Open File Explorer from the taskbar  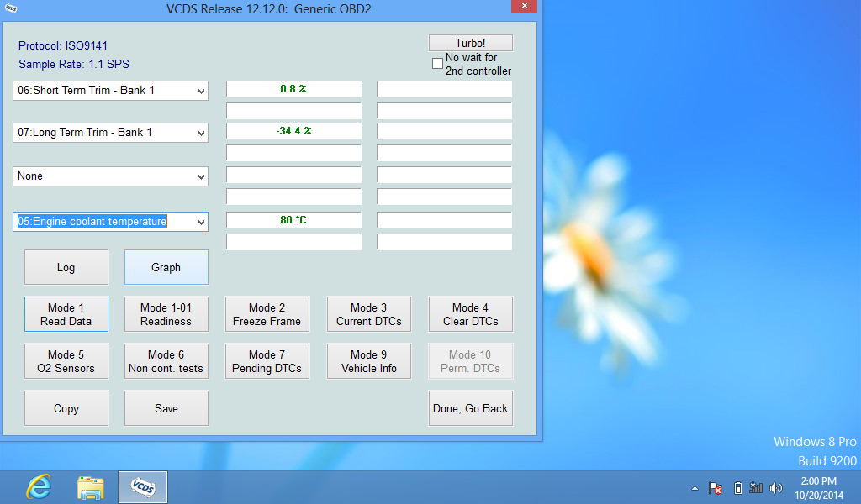click(x=91, y=487)
